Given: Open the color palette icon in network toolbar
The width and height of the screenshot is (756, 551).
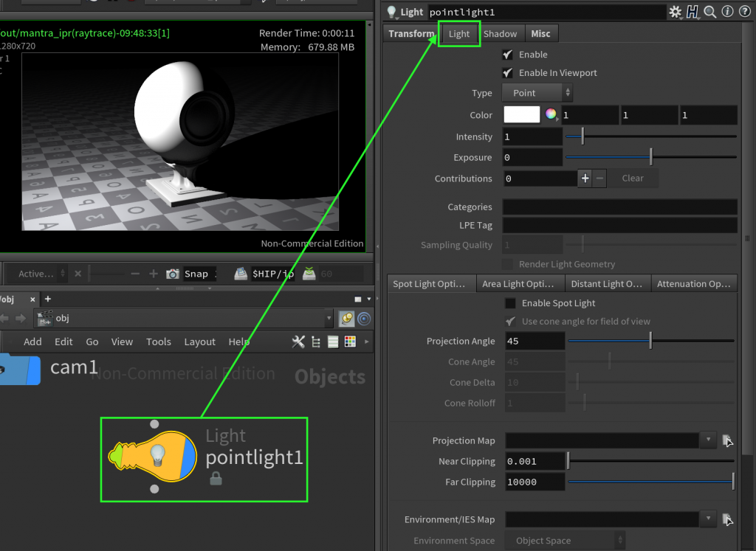Looking at the screenshot, I should tap(350, 342).
